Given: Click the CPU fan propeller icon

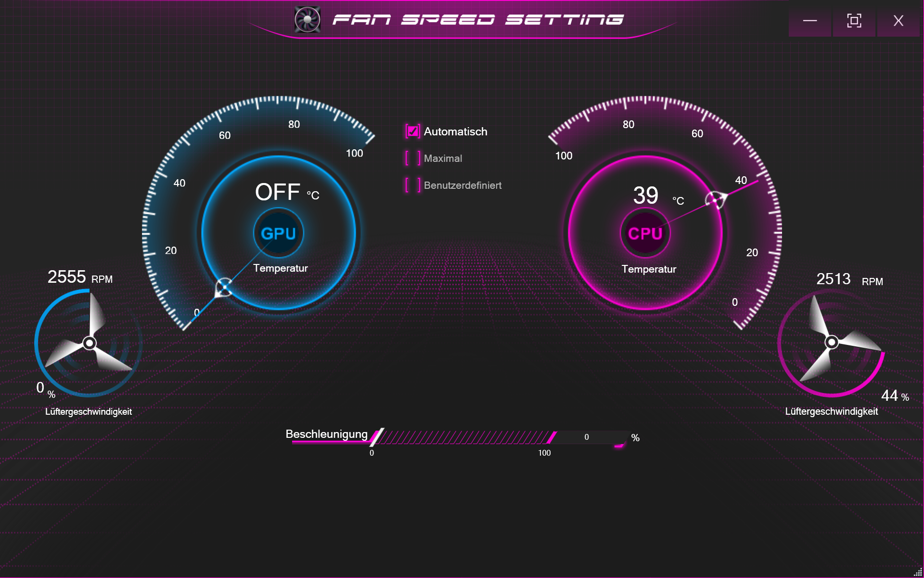Looking at the screenshot, I should (x=832, y=342).
